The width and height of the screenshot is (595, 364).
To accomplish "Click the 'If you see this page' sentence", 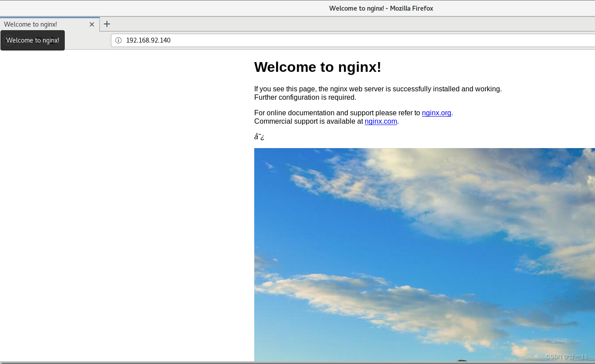I will (x=378, y=89).
